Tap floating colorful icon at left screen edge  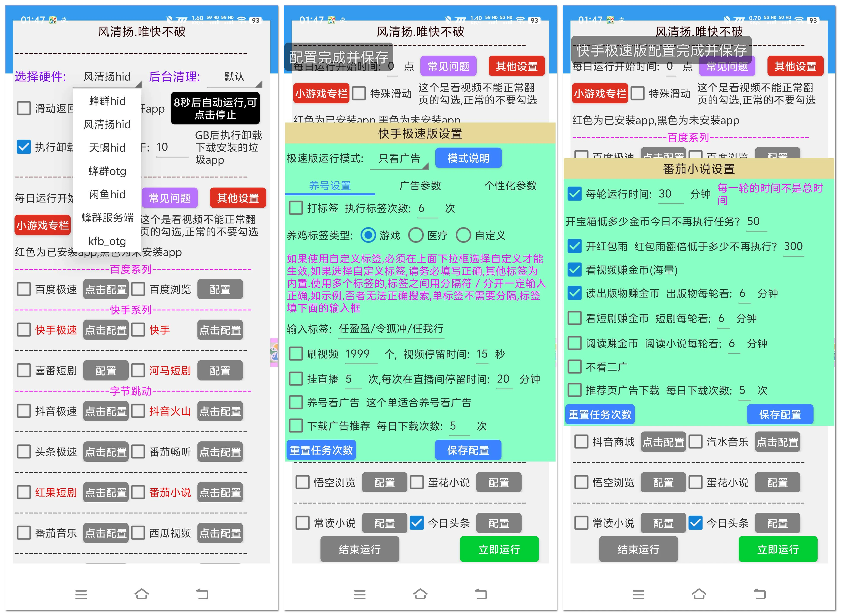click(x=274, y=352)
